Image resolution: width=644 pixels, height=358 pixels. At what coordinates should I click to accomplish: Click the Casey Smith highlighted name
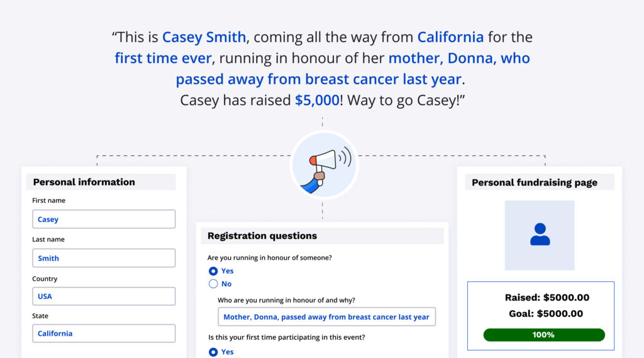204,37
